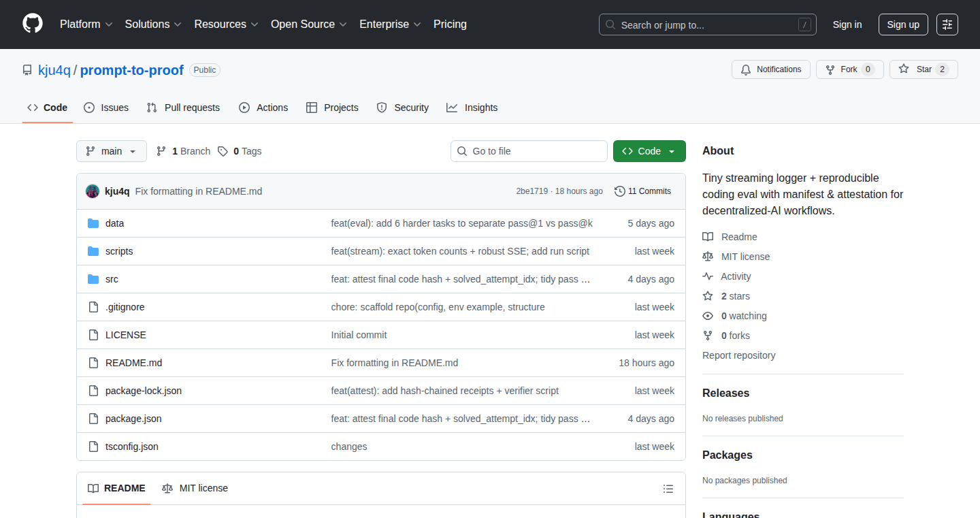Open the 1 Branch link
Viewport: 980px width, 518px height.
coord(183,151)
